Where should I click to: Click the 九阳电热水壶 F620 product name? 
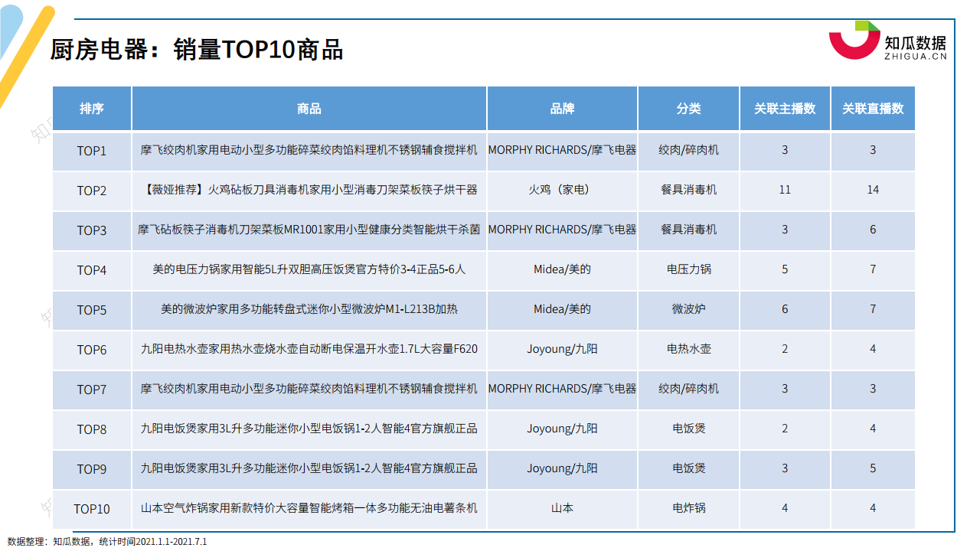(x=309, y=349)
